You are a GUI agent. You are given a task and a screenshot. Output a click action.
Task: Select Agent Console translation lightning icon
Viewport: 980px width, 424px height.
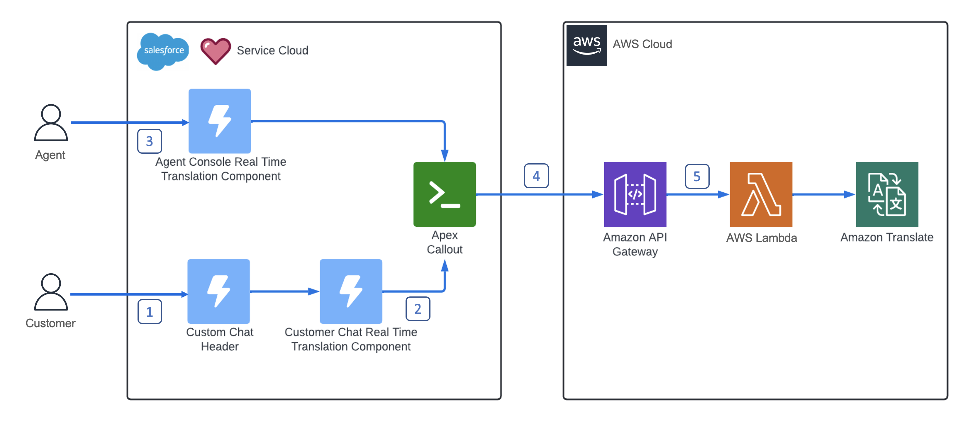point(220,121)
